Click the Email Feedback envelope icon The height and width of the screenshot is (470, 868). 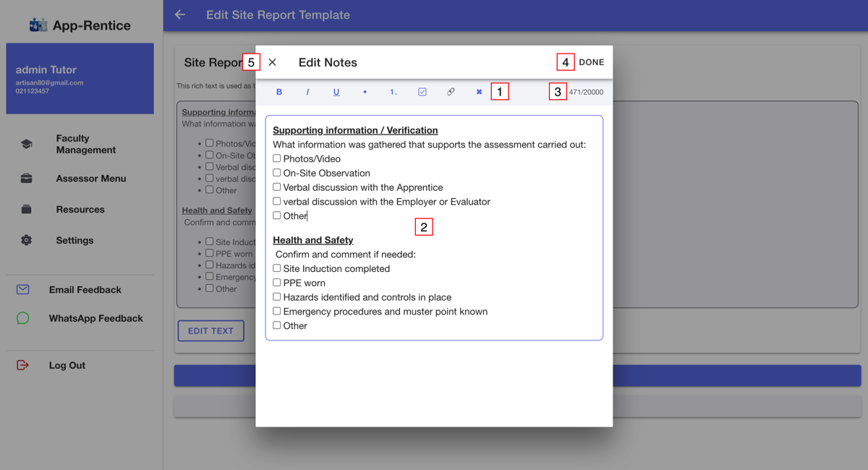(23, 289)
